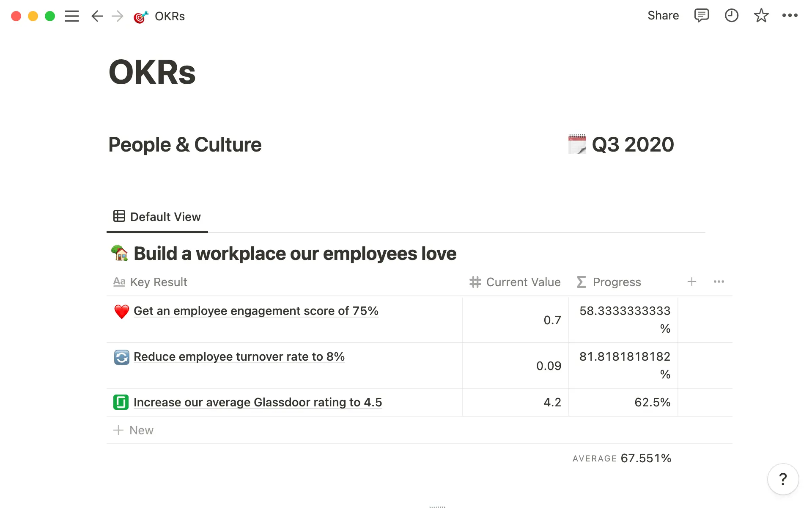Open the employee engagement score key result
Viewport: 812px width, 508px height.
point(256,311)
